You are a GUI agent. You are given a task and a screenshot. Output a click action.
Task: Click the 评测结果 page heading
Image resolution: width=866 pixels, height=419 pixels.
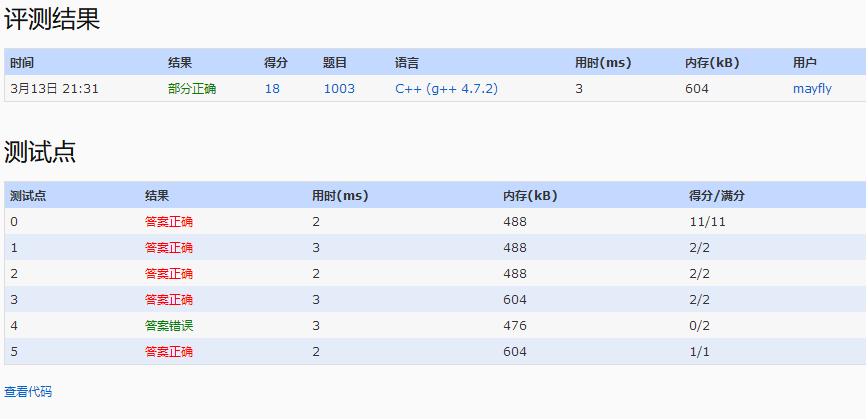[52, 19]
